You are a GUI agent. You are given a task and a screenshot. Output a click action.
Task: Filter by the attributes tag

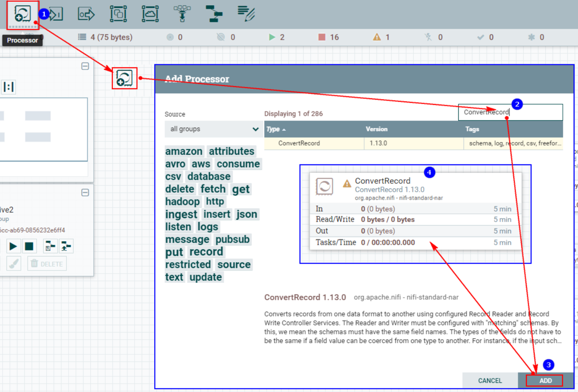232,151
